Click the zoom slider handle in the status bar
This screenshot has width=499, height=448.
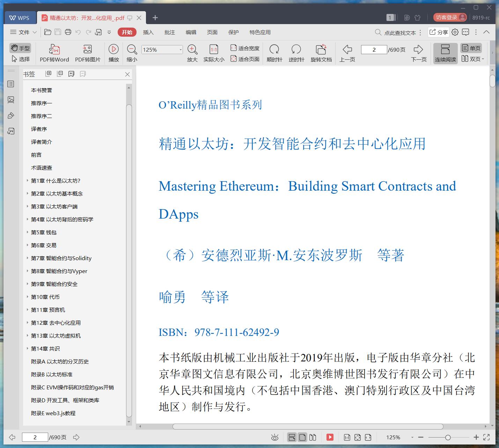448,437
